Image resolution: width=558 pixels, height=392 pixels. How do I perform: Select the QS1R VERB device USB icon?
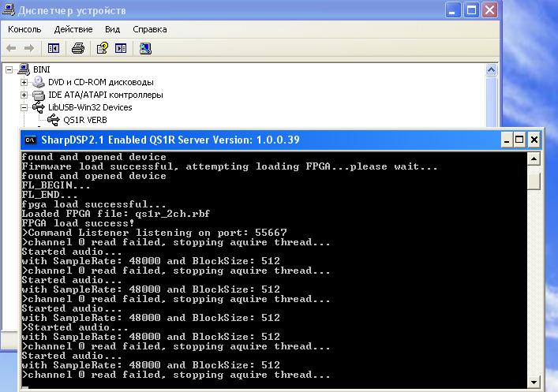tap(54, 120)
